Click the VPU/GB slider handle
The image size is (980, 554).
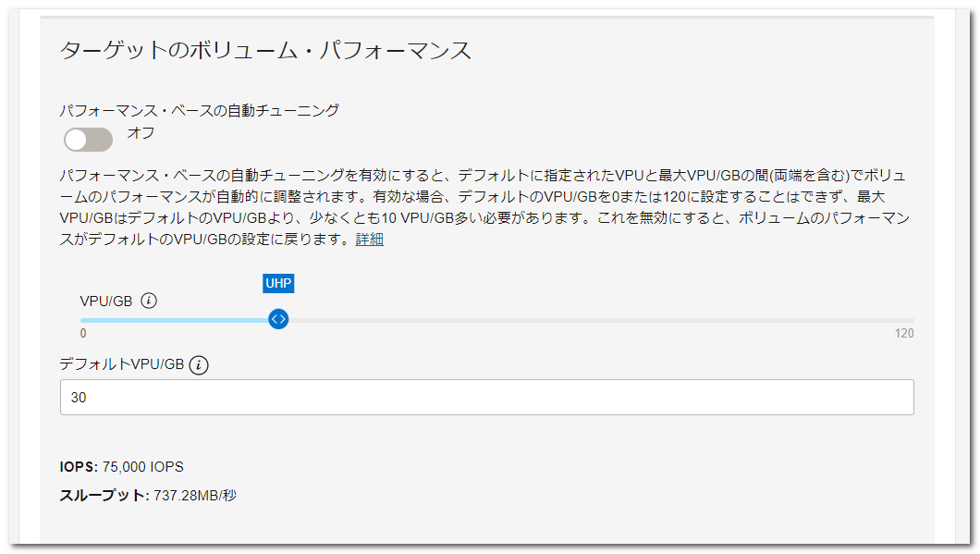tap(278, 319)
